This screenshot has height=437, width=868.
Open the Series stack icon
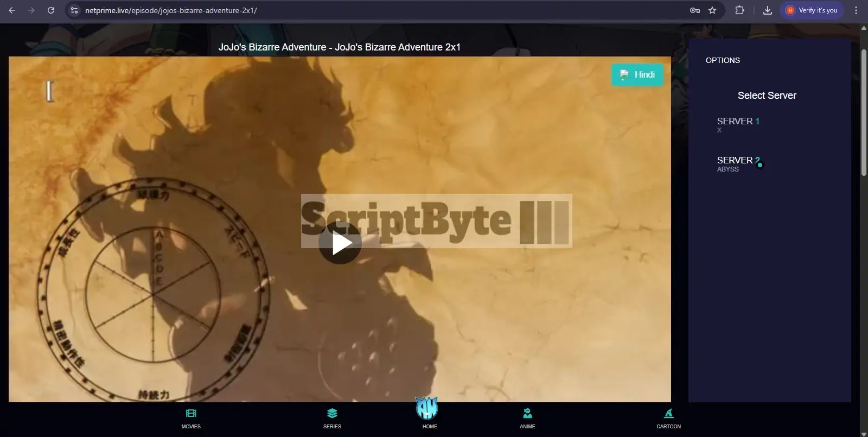332,414
